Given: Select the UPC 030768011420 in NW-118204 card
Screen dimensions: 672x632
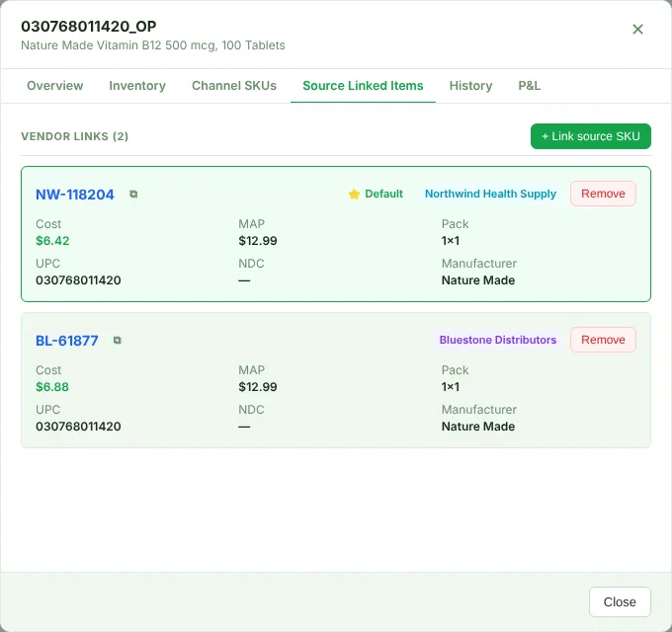Looking at the screenshot, I should pyautogui.click(x=78, y=280).
